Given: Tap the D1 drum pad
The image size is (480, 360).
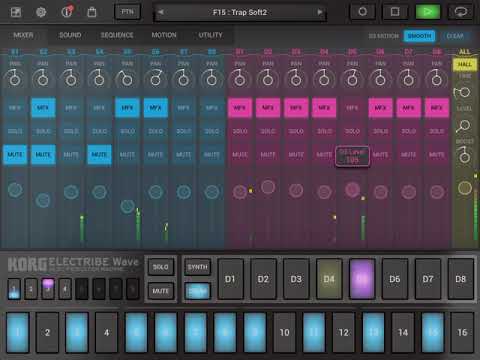Looking at the screenshot, I should [230, 279].
